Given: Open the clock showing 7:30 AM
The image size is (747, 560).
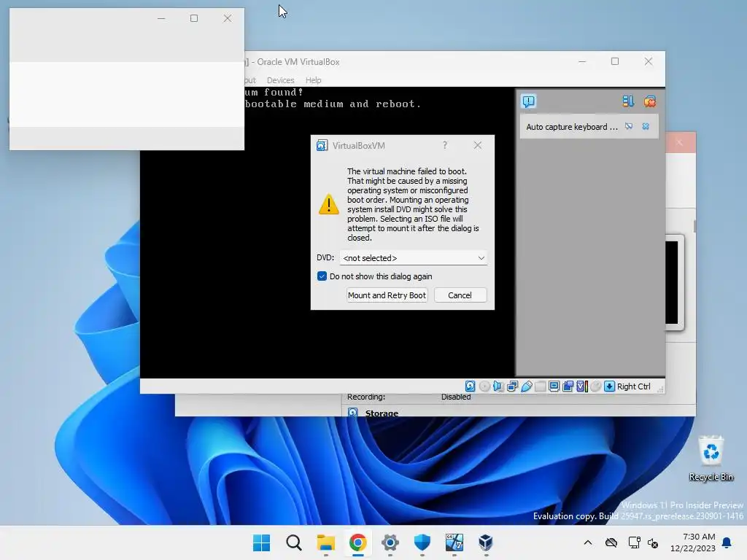Looking at the screenshot, I should (x=693, y=542).
